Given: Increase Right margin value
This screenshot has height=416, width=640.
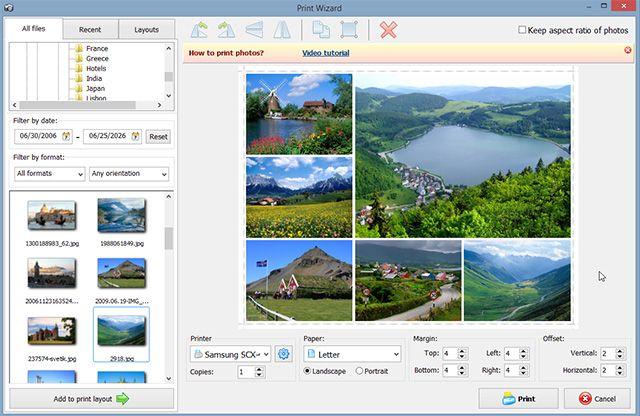Looking at the screenshot, I should tap(524, 368).
